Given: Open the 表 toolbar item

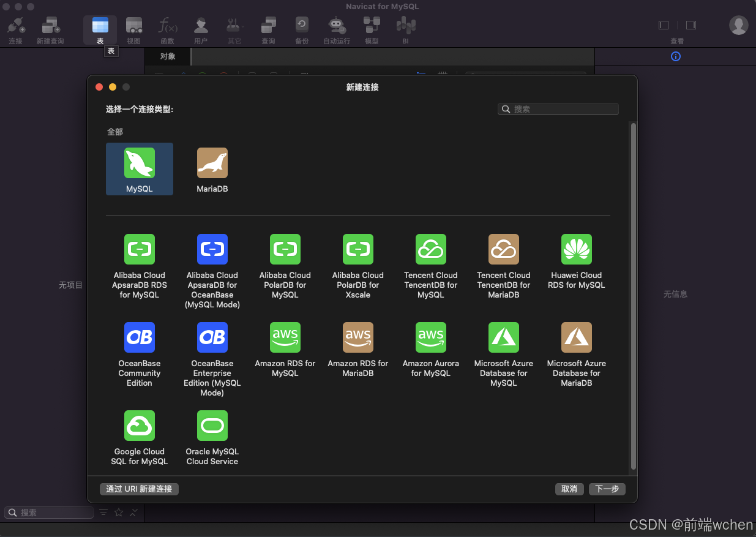Looking at the screenshot, I should pyautogui.click(x=100, y=31).
